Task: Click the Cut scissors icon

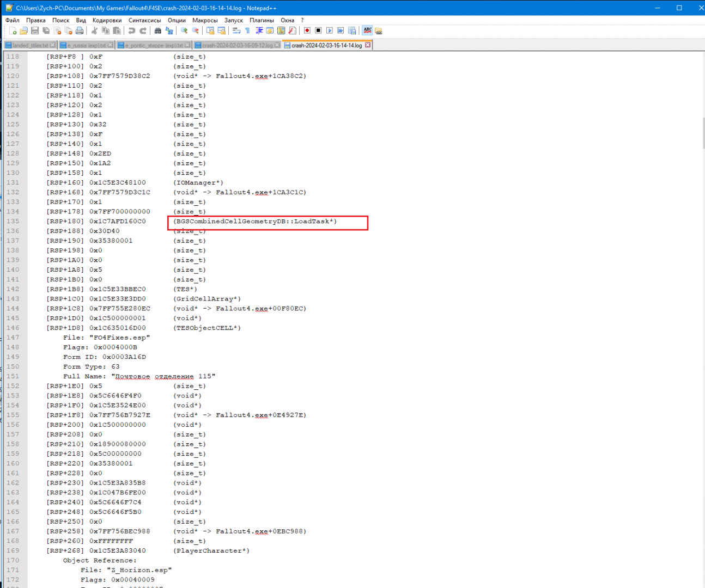Action: coord(94,31)
